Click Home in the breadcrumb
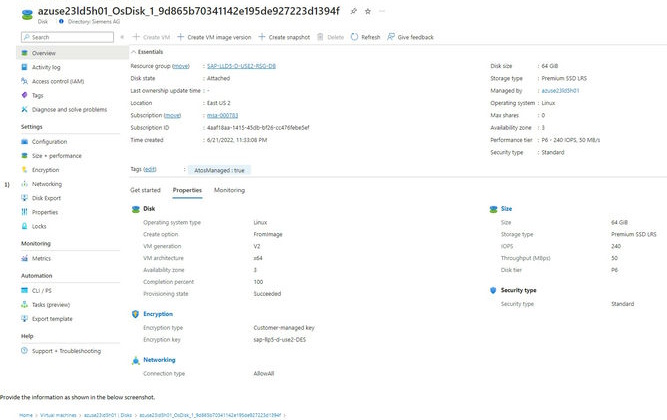667x420 pixels. (x=26, y=415)
